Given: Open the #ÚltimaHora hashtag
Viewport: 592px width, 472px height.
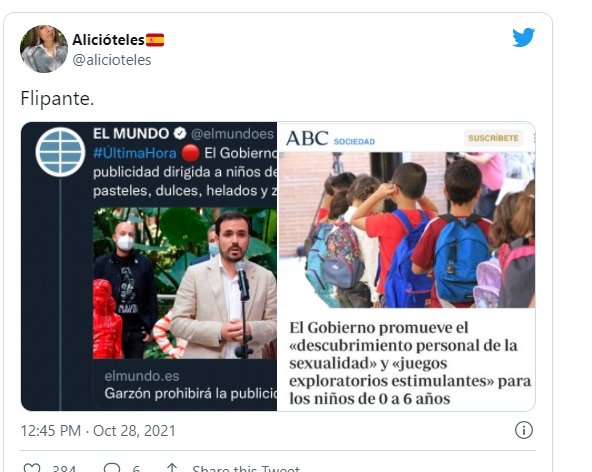Looking at the screenshot, I should (x=135, y=153).
